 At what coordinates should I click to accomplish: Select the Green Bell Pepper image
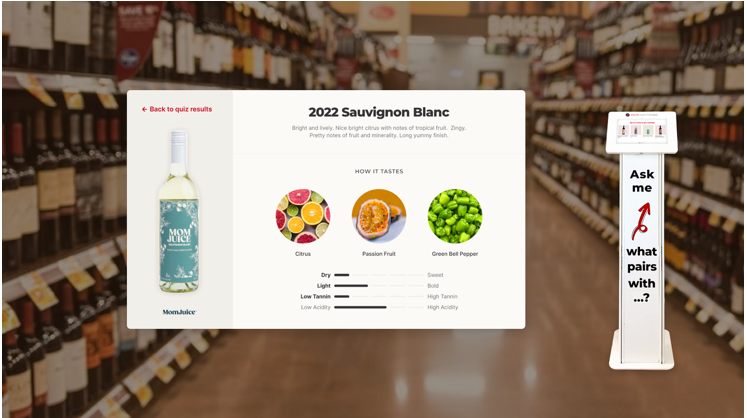[x=455, y=216]
